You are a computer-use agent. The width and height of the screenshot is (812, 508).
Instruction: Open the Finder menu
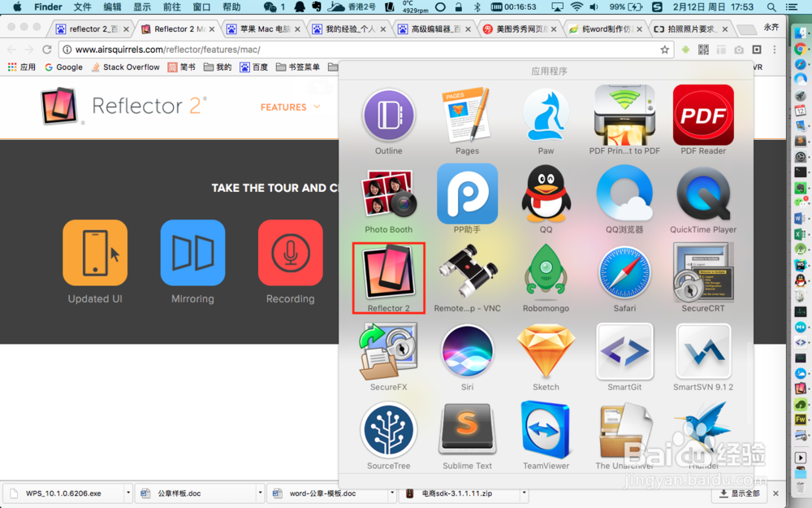pyautogui.click(x=48, y=7)
